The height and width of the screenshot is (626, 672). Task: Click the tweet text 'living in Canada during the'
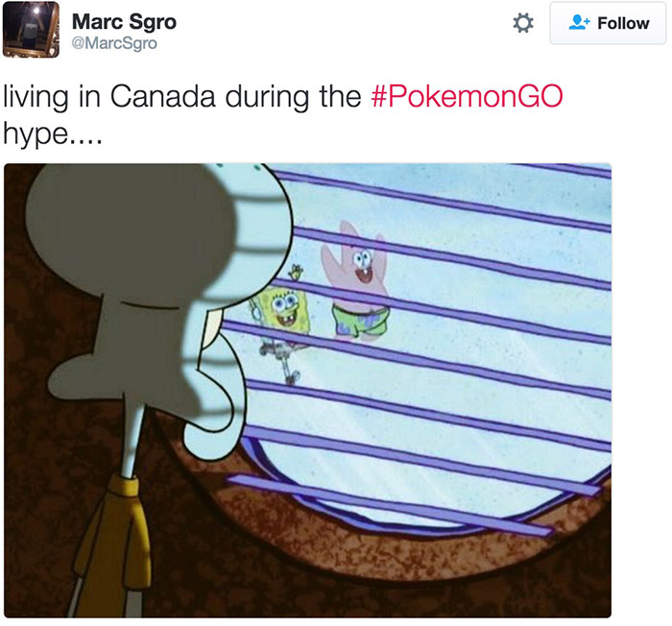(182, 96)
